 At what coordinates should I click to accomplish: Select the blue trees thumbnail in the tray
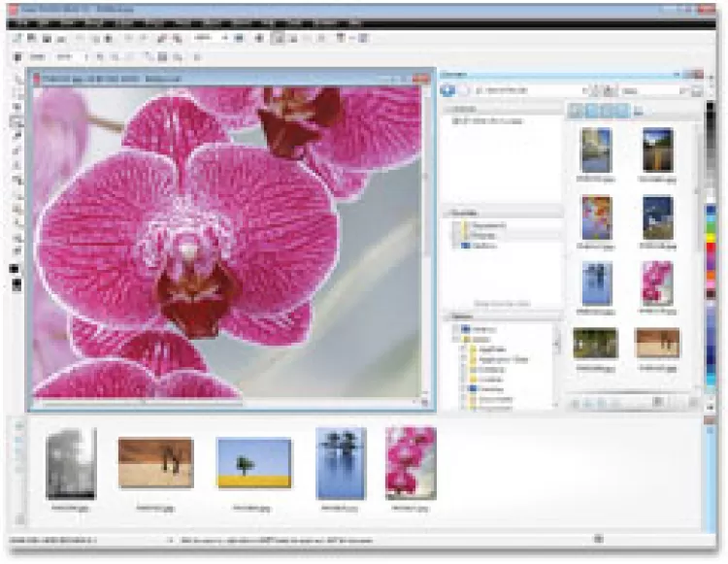point(341,463)
